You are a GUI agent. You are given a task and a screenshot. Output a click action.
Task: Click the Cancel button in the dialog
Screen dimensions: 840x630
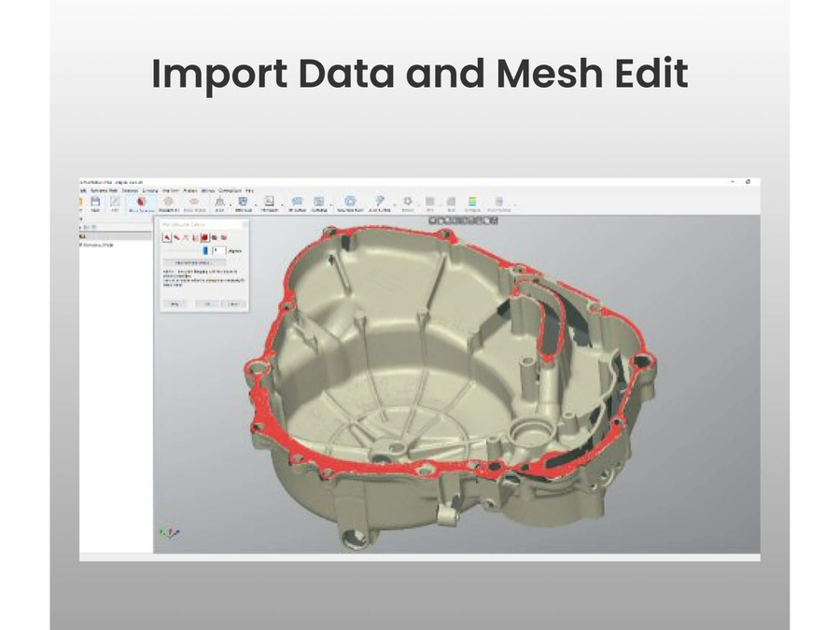coord(233,303)
